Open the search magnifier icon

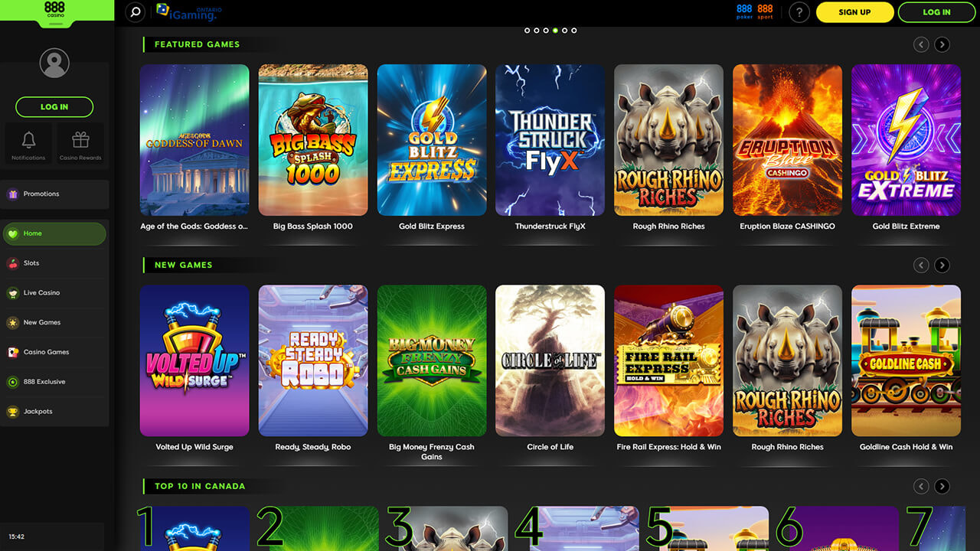point(135,12)
